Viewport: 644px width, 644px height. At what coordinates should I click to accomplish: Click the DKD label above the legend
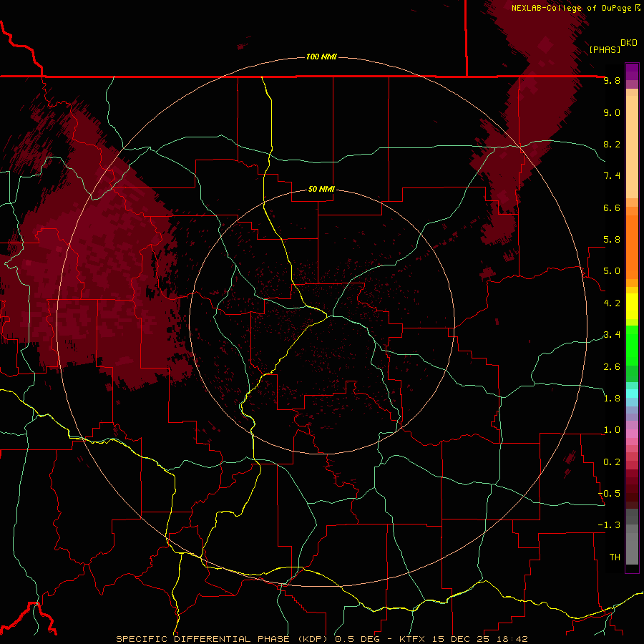pyautogui.click(x=629, y=43)
